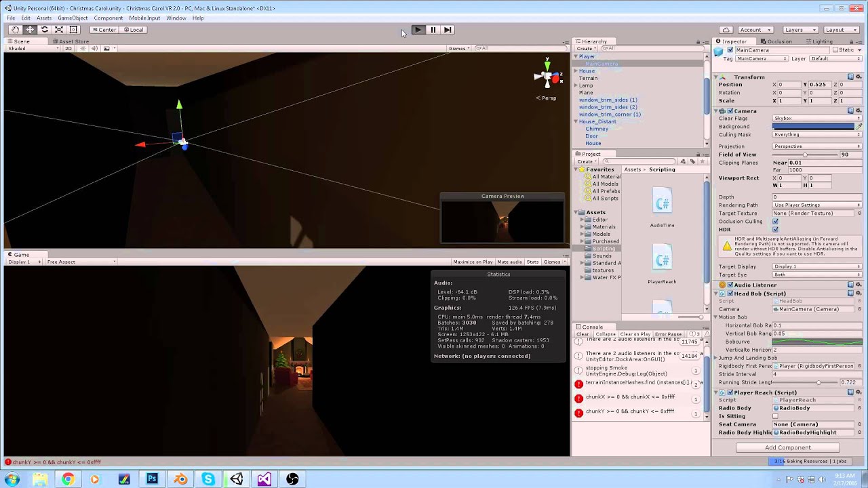Open the GameObject menu
868x488 pixels.
point(73,18)
